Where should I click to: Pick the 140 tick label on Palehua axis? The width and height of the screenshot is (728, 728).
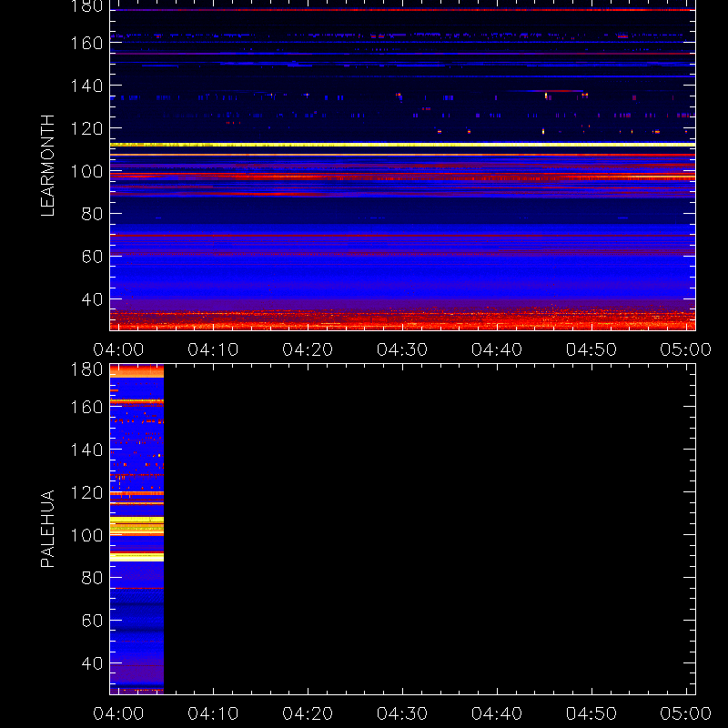point(86,450)
